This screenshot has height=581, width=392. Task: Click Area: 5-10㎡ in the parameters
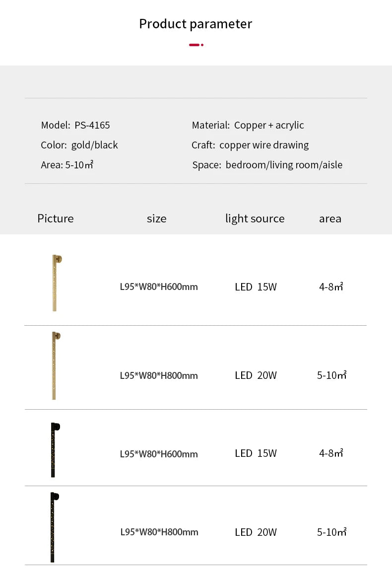tap(67, 165)
